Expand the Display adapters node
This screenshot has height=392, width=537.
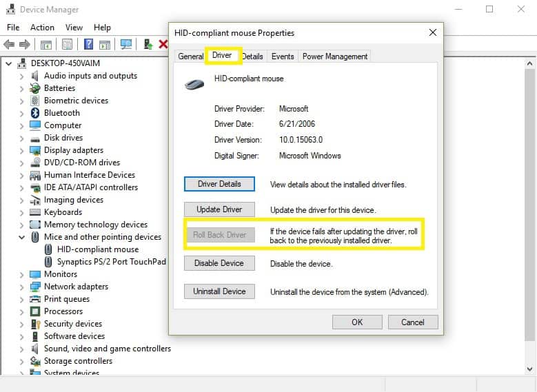coord(21,150)
